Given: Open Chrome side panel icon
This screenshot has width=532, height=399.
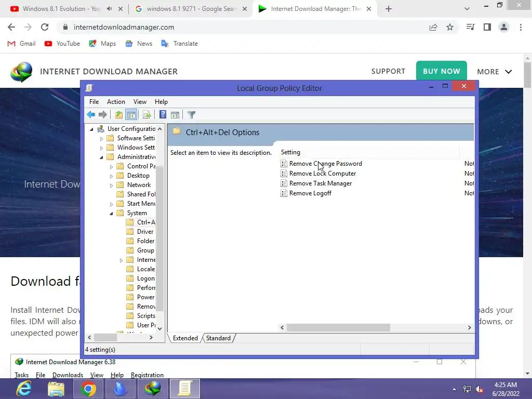Looking at the screenshot, I should click(487, 27).
